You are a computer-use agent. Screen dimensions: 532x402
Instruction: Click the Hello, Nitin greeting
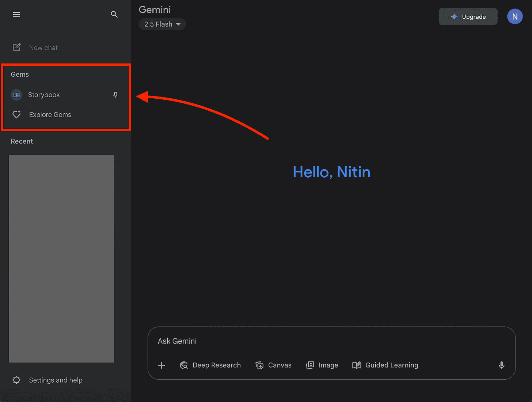(331, 172)
